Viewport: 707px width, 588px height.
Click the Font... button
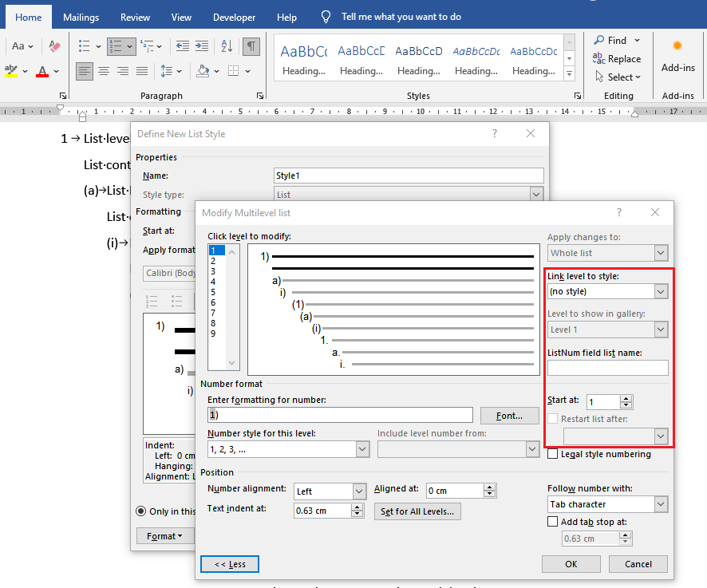pos(510,416)
